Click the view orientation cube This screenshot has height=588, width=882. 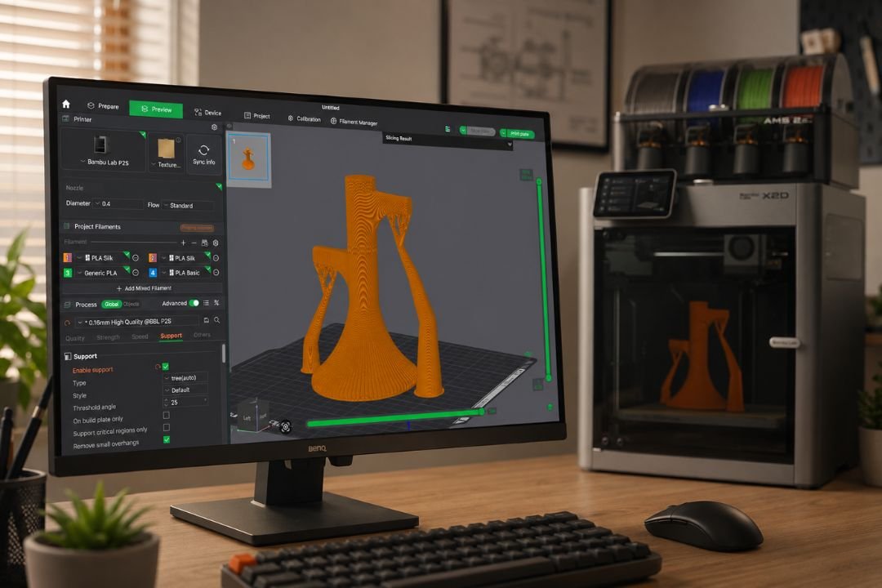click(x=252, y=416)
